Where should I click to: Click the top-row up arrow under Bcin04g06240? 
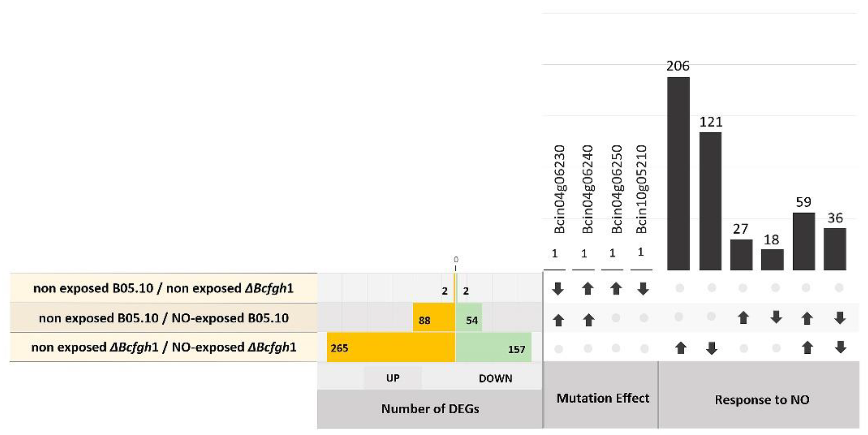(x=587, y=289)
